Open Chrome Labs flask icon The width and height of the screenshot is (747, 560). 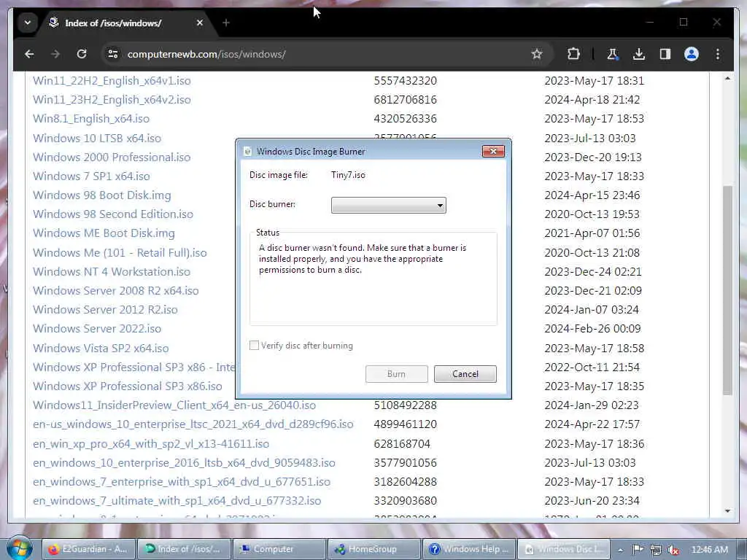tap(612, 54)
